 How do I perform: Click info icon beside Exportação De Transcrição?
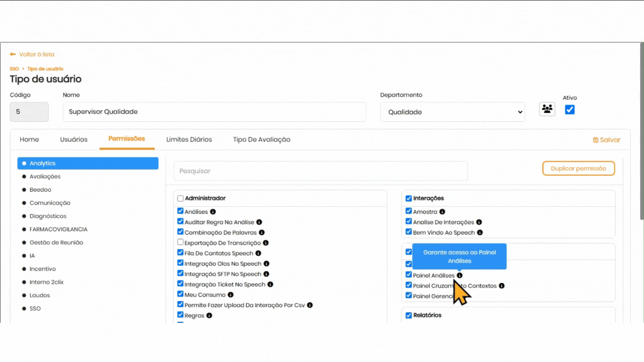point(266,243)
